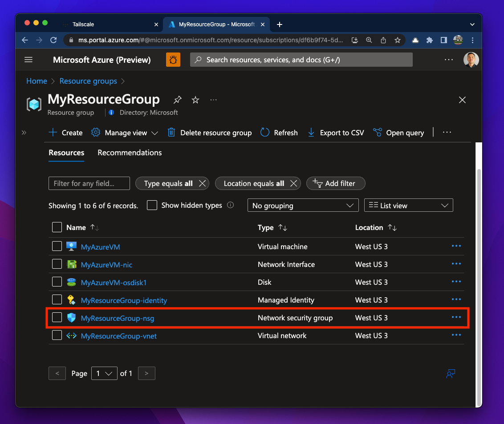Remove the 'Type equals all' filter
Image resolution: width=504 pixels, height=424 pixels.
click(202, 183)
